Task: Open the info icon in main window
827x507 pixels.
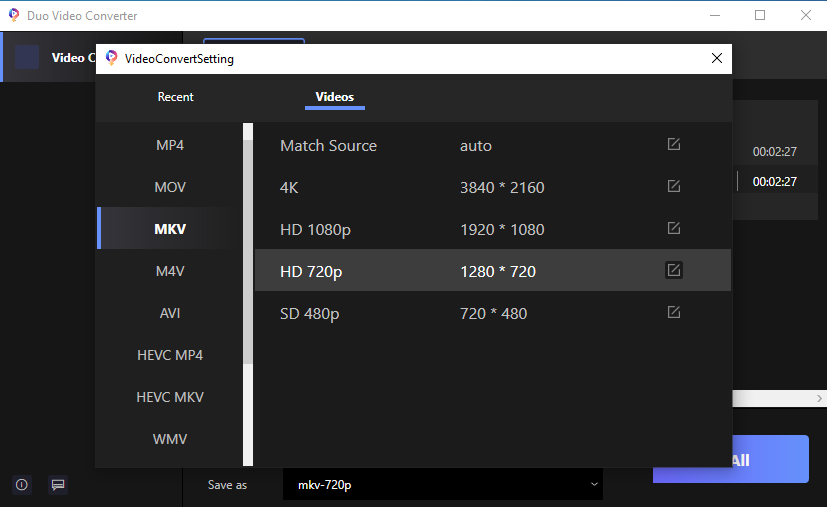Action: tap(22, 484)
